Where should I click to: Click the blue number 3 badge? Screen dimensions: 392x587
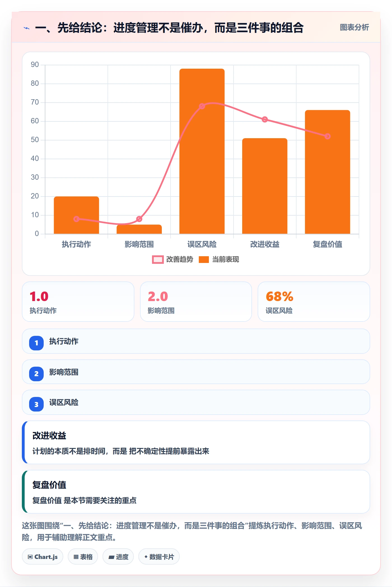point(36,404)
